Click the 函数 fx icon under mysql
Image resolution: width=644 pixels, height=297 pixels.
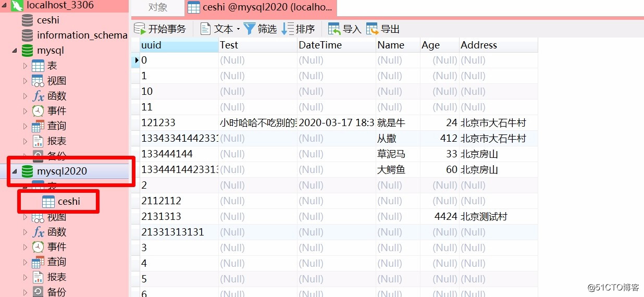pos(38,96)
